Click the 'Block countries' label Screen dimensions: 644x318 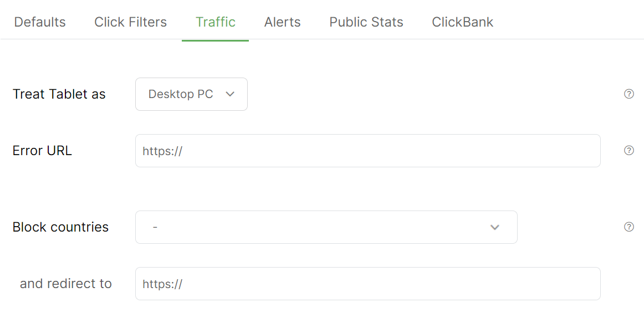click(60, 227)
